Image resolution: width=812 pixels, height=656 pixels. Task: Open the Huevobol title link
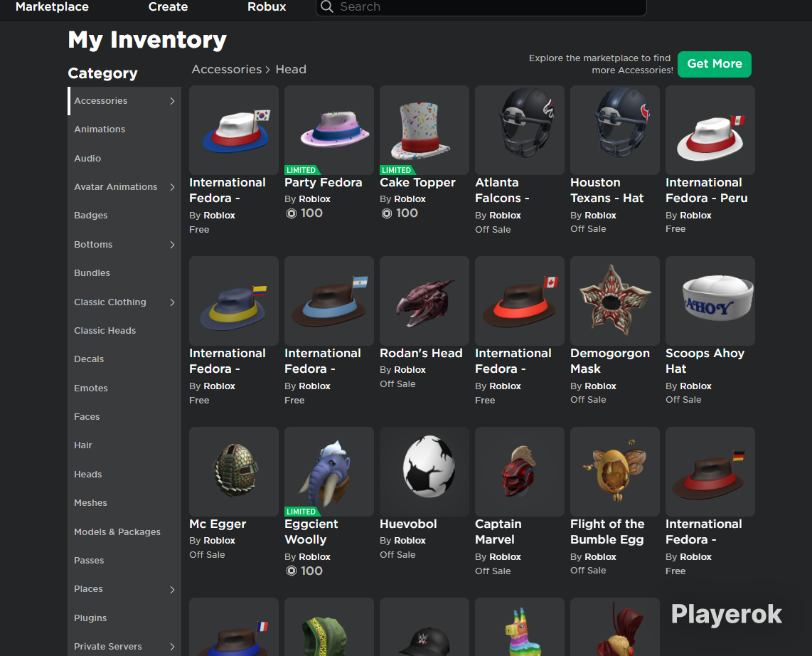[x=408, y=524]
